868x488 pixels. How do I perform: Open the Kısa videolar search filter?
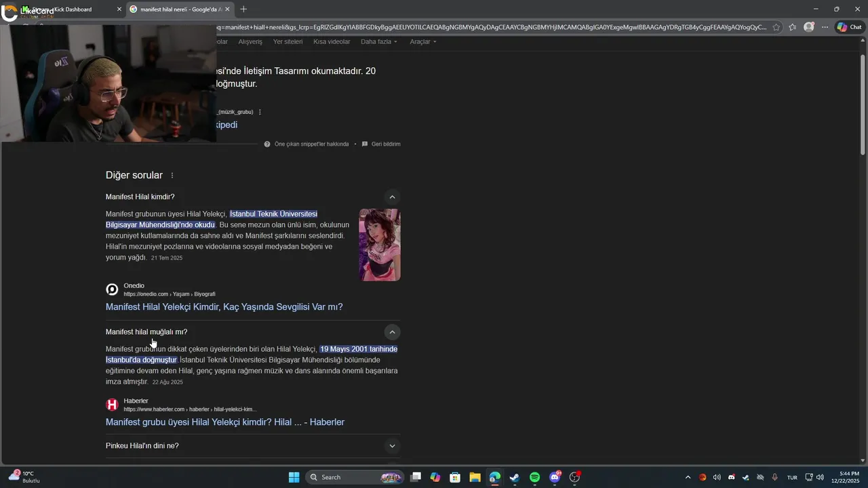tap(332, 41)
